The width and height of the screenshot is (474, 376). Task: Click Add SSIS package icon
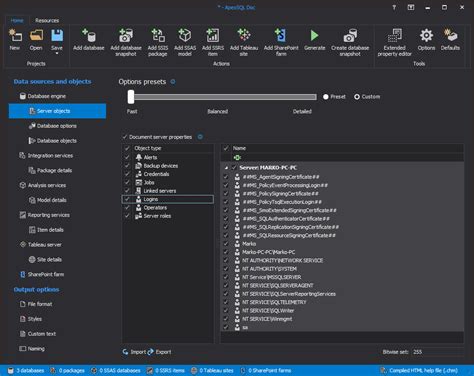[158, 35]
